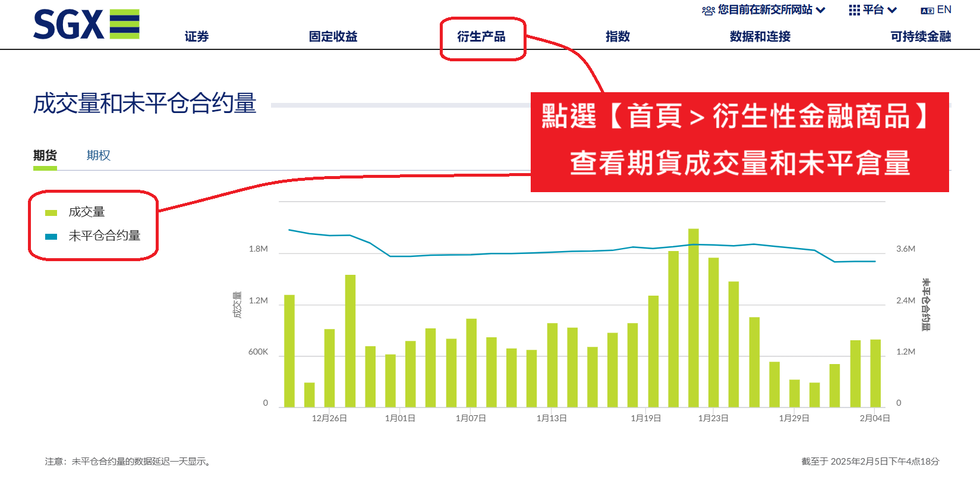Click the 1月19日 axis label

(646, 419)
